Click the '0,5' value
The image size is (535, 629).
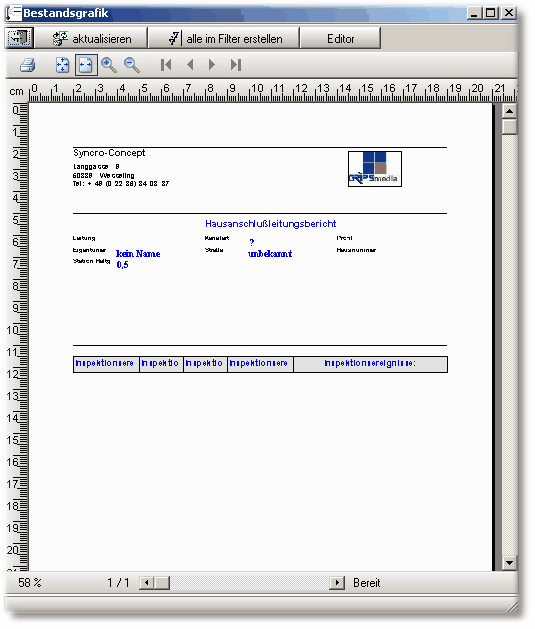coord(122,265)
